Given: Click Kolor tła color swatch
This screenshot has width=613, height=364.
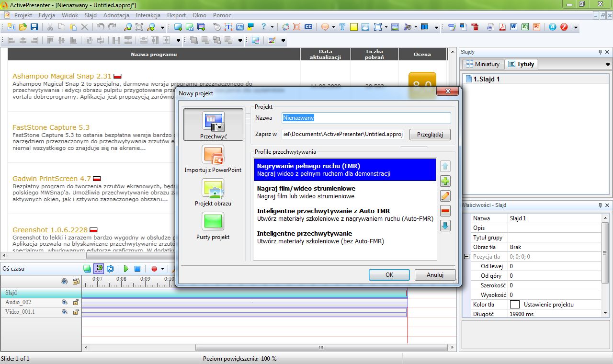Looking at the screenshot, I should pos(515,304).
